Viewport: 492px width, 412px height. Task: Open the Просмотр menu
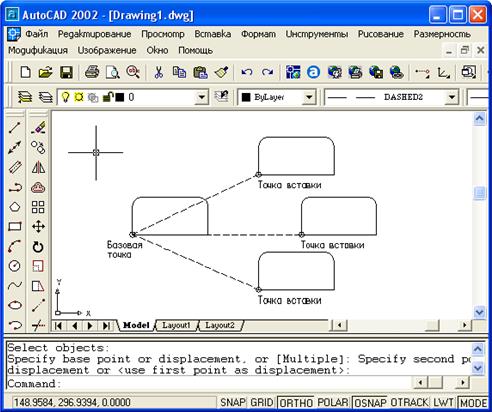point(163,34)
